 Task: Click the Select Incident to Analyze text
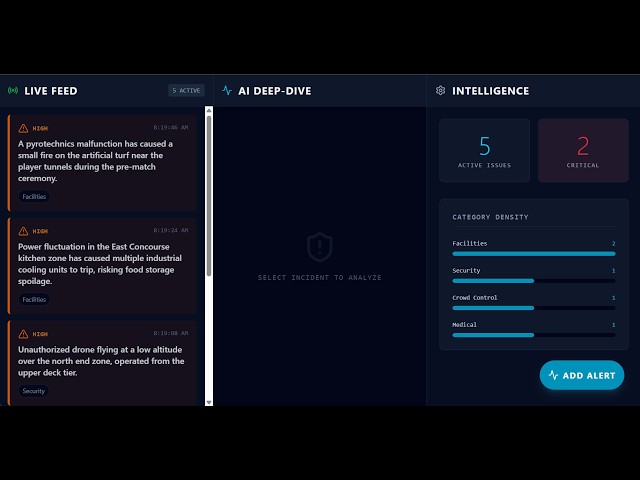coord(320,278)
